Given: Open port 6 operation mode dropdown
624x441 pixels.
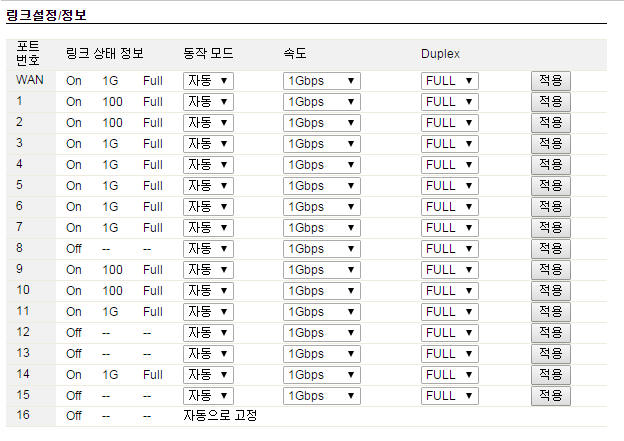Looking at the screenshot, I should click(x=208, y=207).
